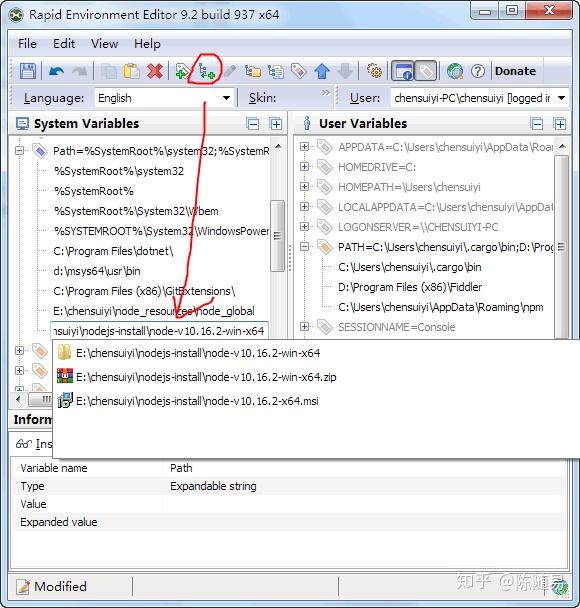580x608 pixels.
Task: Expand hidden Skin toolbar with the double chevron
Action: click(x=325, y=93)
